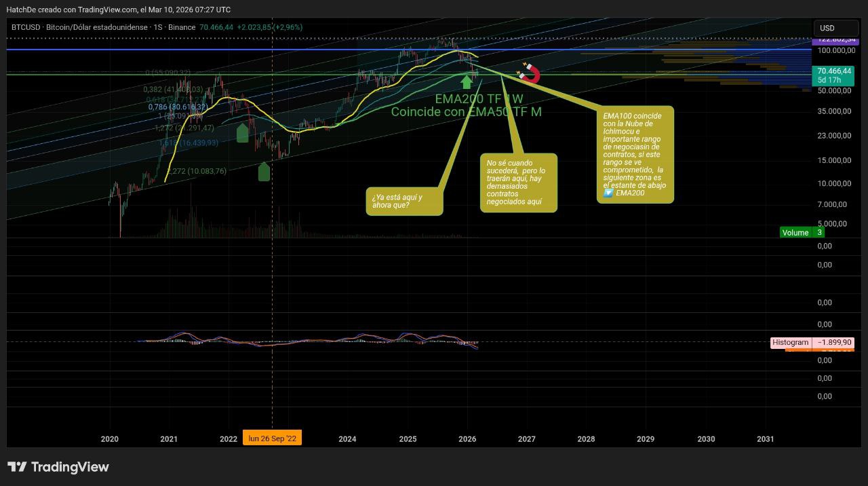
Task: Select the '¿Ya está aquí y ahora que?' callout
Action: (404, 202)
